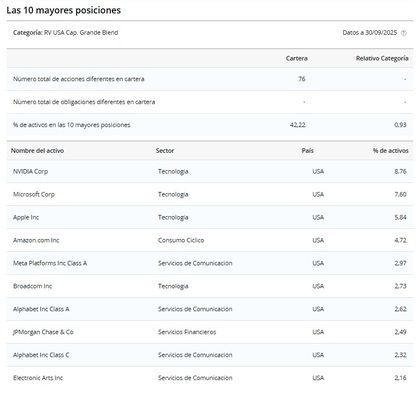
Task: Click the 0,93 relative category value
Action: tap(400, 125)
